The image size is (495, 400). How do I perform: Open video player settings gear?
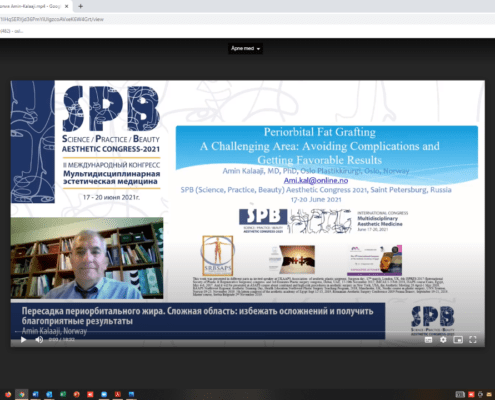coord(443,339)
